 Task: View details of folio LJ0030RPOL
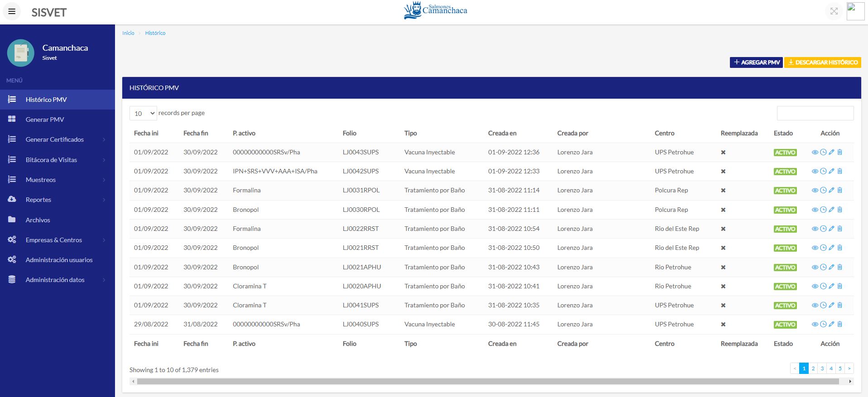(x=815, y=210)
